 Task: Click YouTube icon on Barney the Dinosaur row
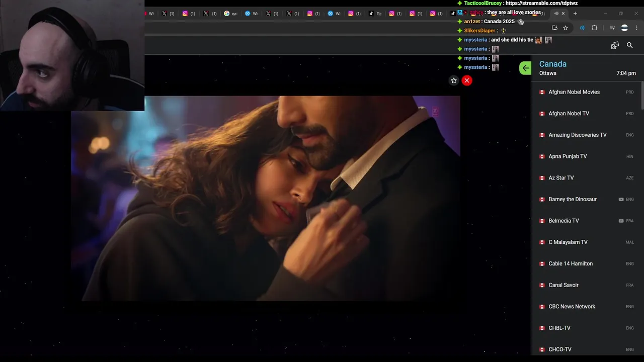point(621,200)
